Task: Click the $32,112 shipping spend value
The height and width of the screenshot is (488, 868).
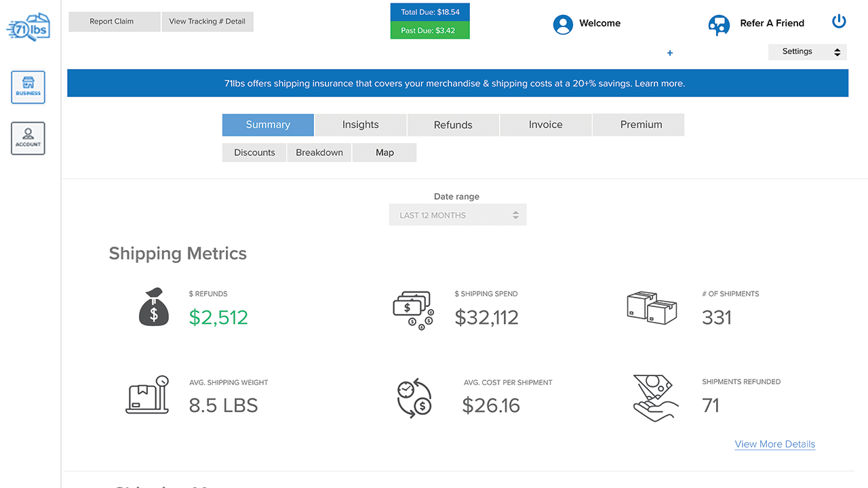Action: pyautogui.click(x=487, y=317)
